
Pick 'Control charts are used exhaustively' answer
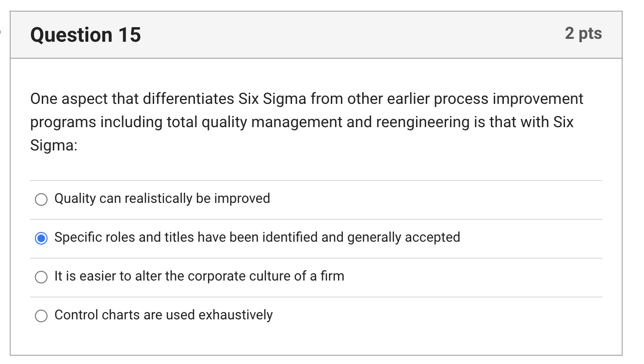(41, 315)
